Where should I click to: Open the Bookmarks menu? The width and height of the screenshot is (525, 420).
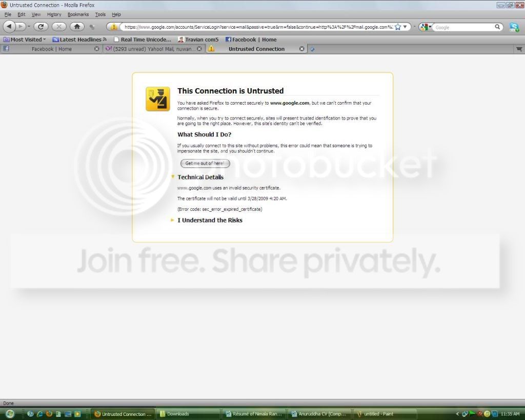[x=78, y=14]
